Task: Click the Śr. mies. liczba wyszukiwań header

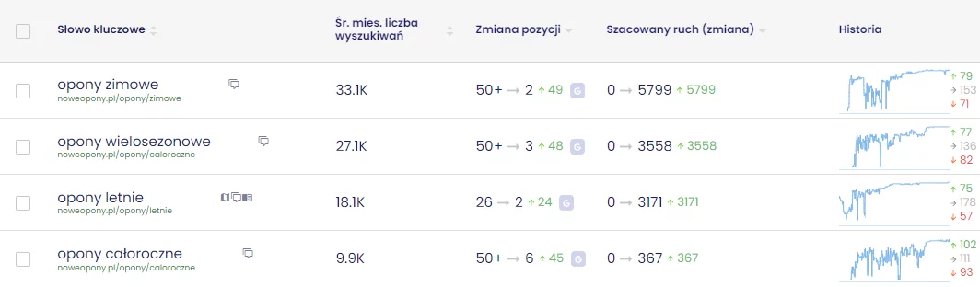Action: click(376, 29)
